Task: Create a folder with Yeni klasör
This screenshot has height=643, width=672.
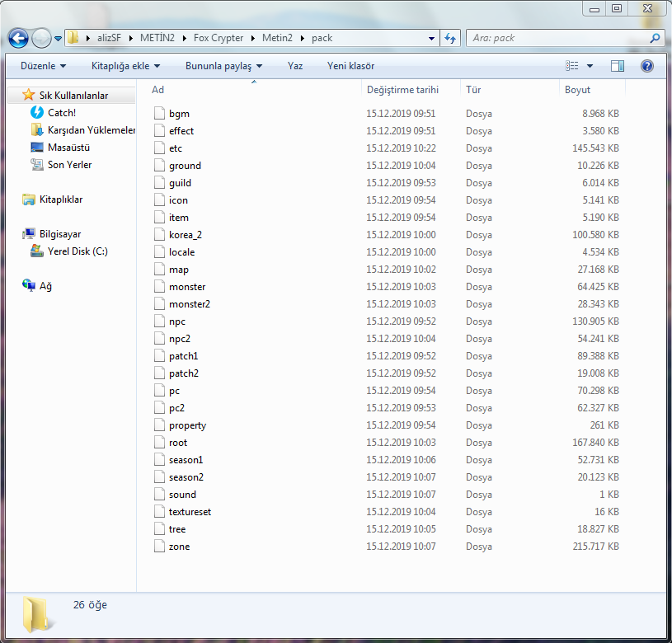Action: point(350,66)
